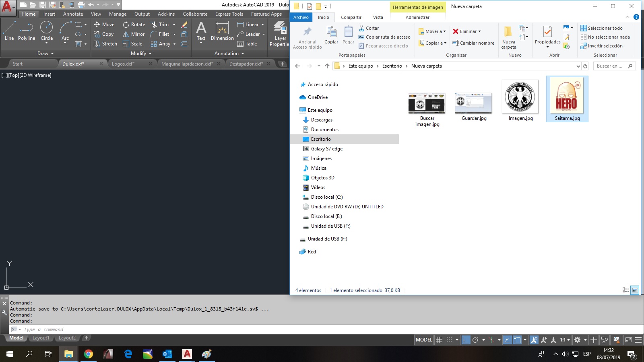The width and height of the screenshot is (644, 362).
Task: Toggle 2D object snap in status bar
Action: (518, 340)
